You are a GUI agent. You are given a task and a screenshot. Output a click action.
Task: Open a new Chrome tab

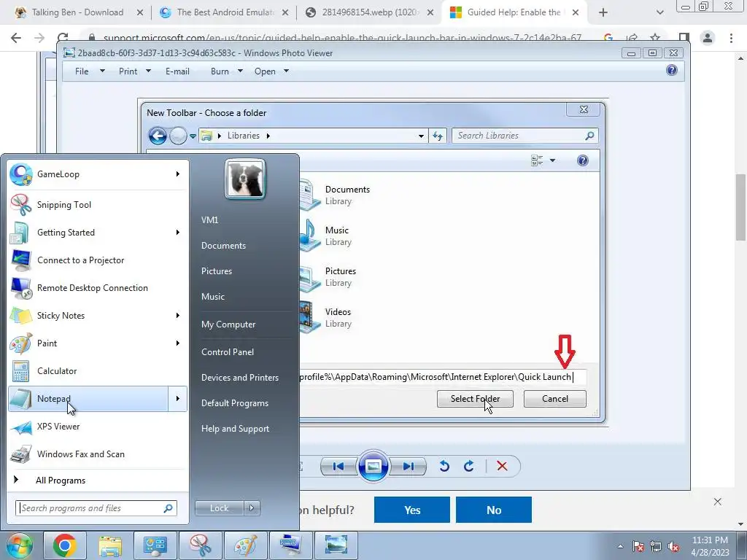pos(603,13)
